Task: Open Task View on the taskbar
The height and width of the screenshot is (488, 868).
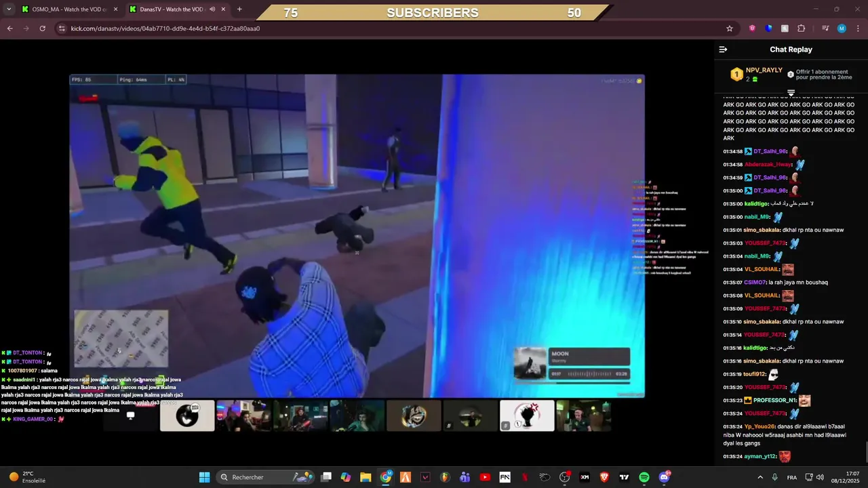Action: [x=326, y=477]
